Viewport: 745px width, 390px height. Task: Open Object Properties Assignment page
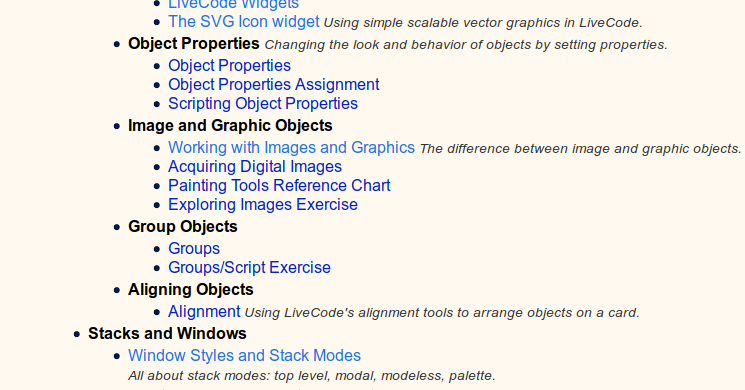click(274, 85)
